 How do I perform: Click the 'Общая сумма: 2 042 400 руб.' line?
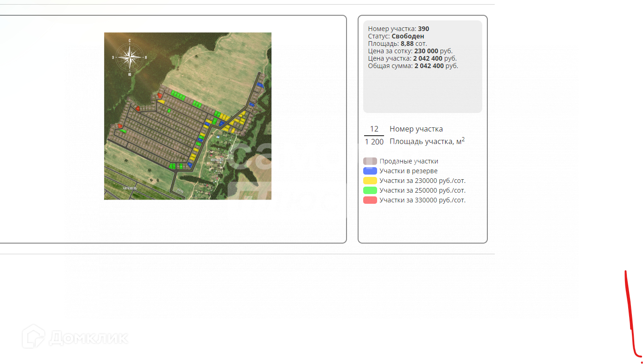click(413, 66)
